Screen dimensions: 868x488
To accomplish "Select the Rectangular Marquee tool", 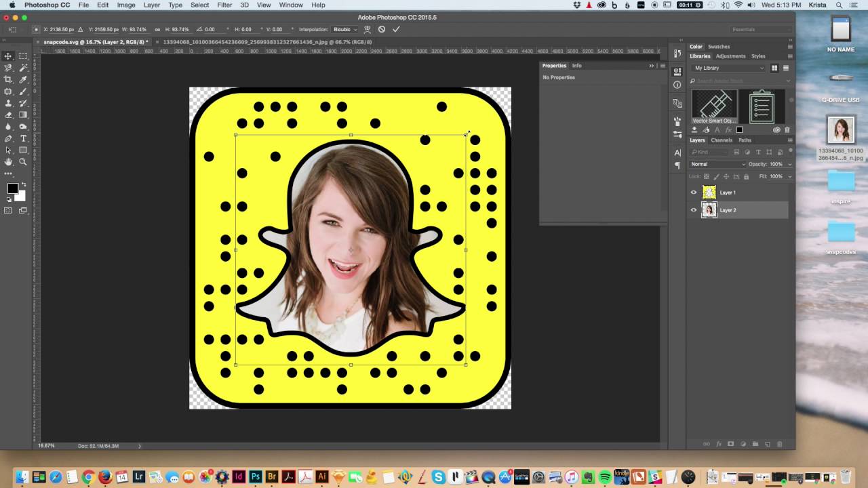I will click(x=23, y=56).
